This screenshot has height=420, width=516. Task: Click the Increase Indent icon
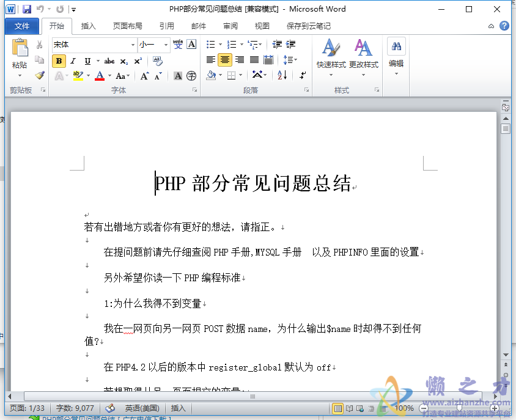290,45
